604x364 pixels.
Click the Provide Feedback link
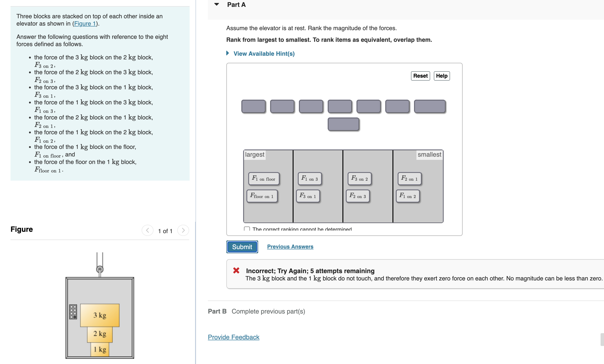[x=233, y=337]
